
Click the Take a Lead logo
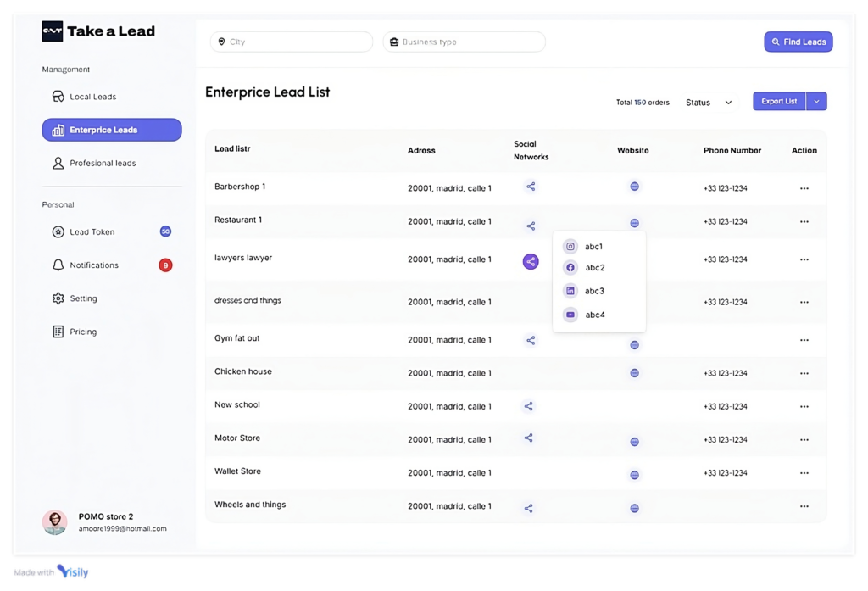(98, 31)
